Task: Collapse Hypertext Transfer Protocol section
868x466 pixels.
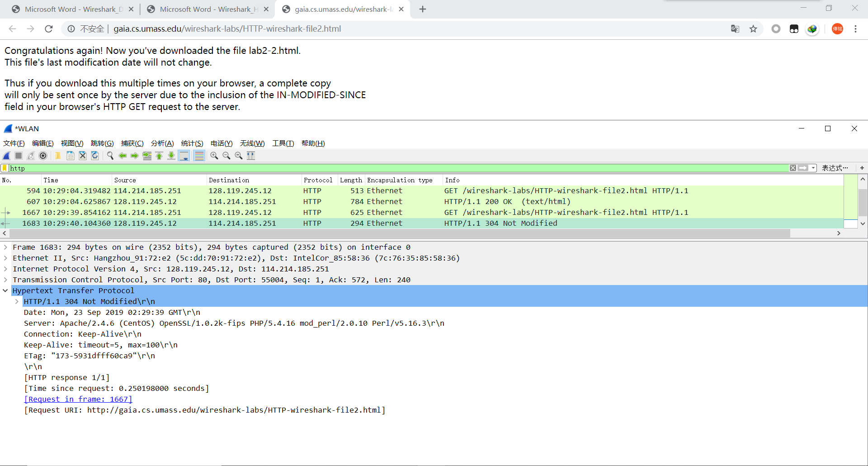Action: pyautogui.click(x=5, y=290)
